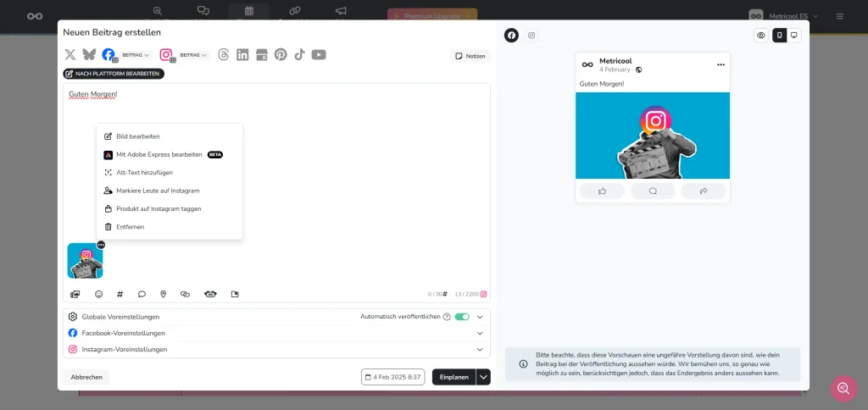Open Facebook BEITRAG type dropdown
This screenshot has height=410, width=868.
[x=136, y=55]
